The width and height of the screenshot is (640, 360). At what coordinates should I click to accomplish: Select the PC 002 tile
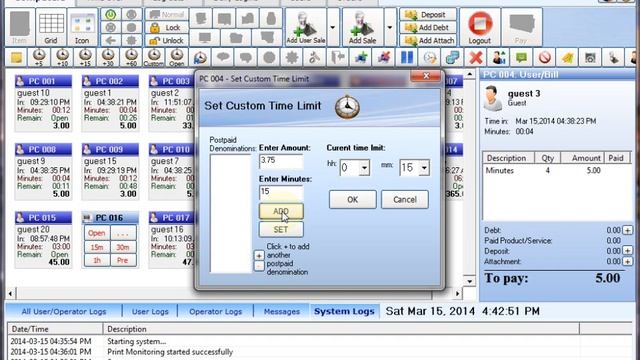click(110, 104)
